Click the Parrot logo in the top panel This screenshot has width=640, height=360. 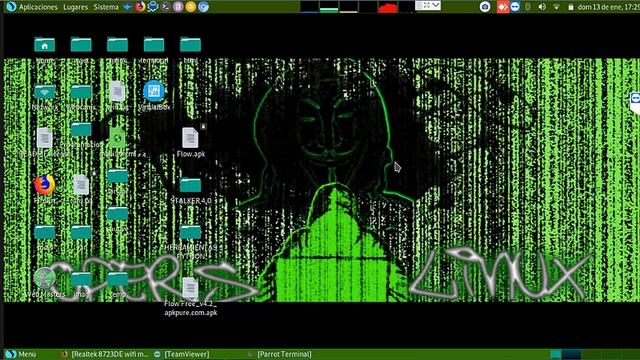pos(11,7)
